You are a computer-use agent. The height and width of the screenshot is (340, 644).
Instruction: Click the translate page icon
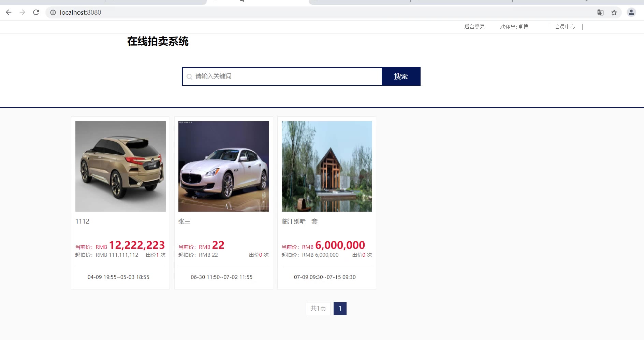click(x=600, y=13)
